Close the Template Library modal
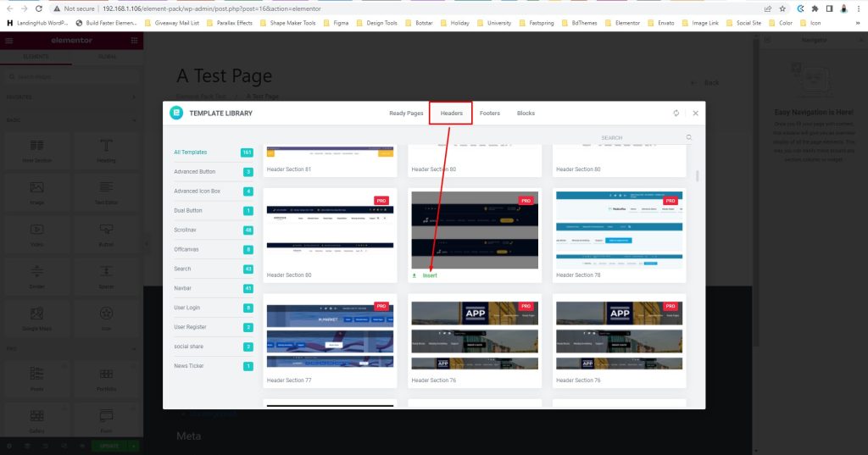 [695, 113]
